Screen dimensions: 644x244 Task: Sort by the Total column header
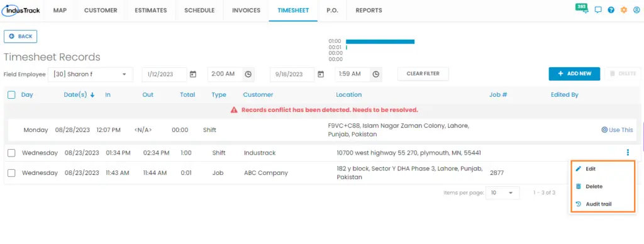click(187, 95)
